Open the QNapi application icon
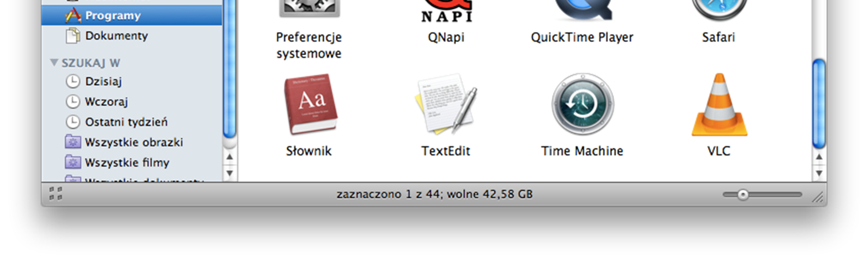The image size is (868, 263). pos(446,11)
